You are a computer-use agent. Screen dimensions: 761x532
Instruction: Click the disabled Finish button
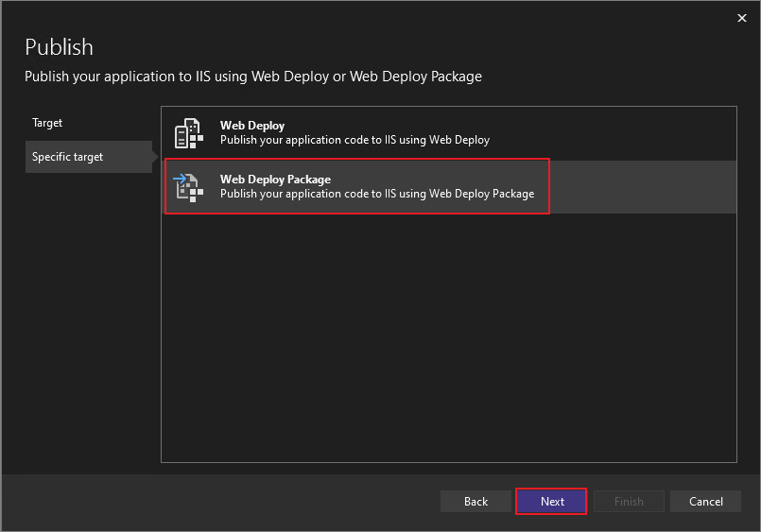(629, 502)
